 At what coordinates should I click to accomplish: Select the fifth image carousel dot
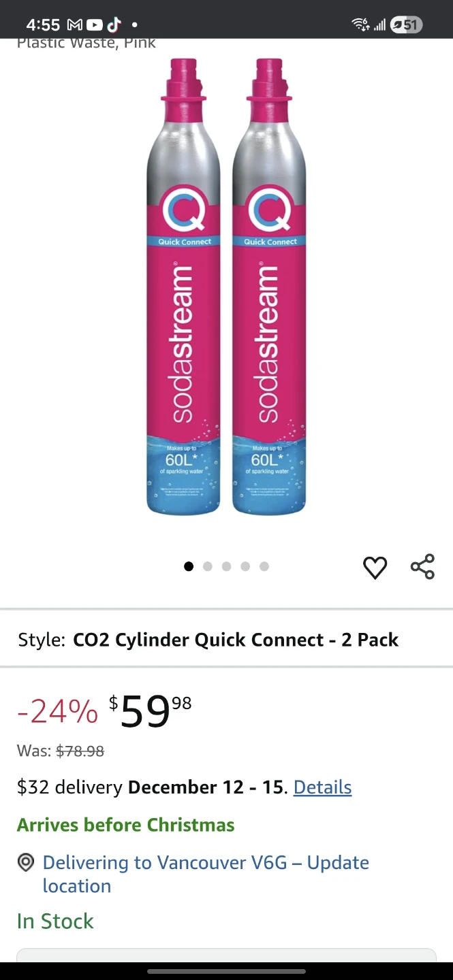click(264, 566)
